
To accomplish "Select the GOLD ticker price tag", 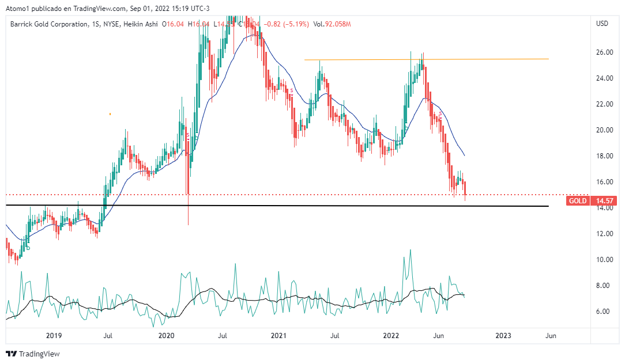I will pyautogui.click(x=578, y=200).
